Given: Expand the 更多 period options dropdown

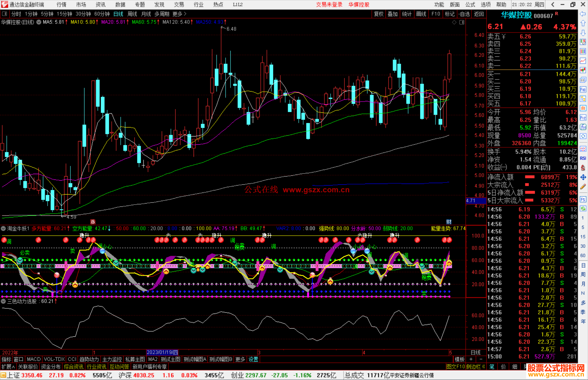Looking at the screenshot, I should tap(179, 14).
